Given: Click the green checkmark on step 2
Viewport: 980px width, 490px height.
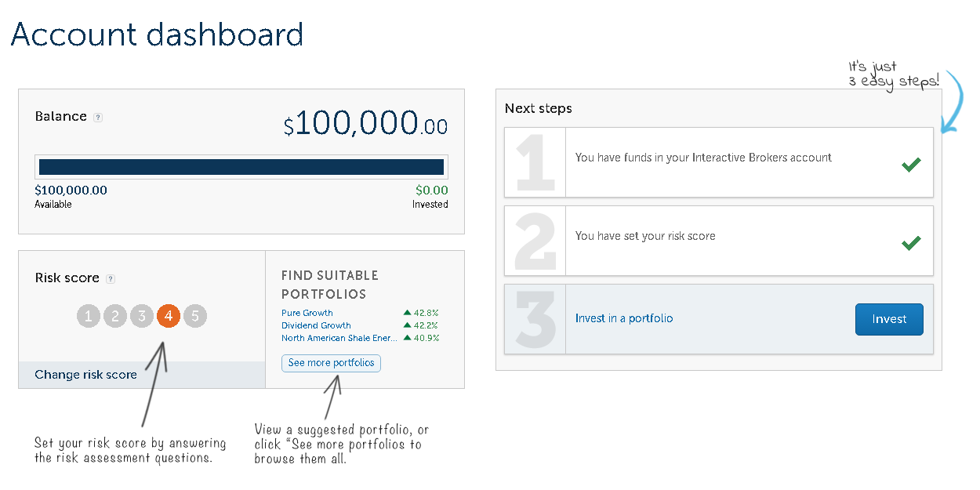Looking at the screenshot, I should [x=911, y=243].
